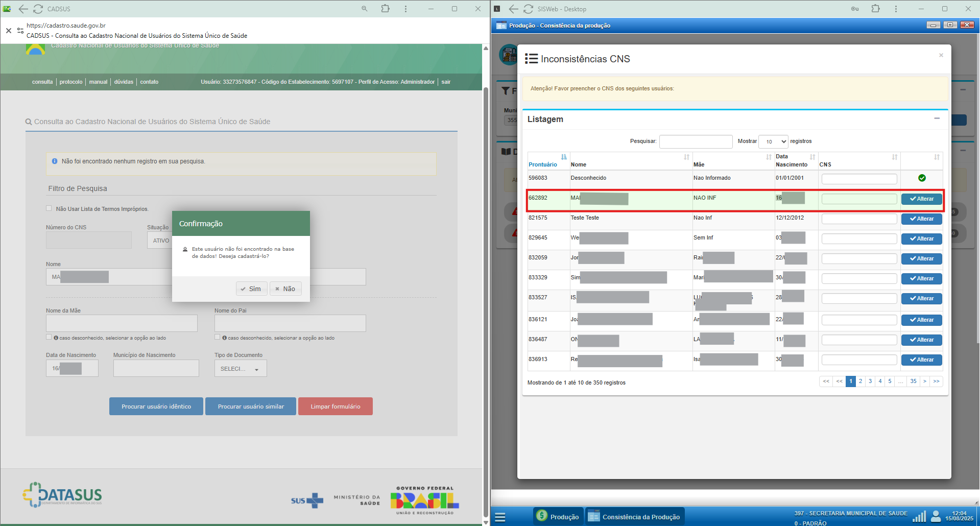This screenshot has width=980, height=526.
Task: Reload the CADSUS page
Action: (38, 9)
